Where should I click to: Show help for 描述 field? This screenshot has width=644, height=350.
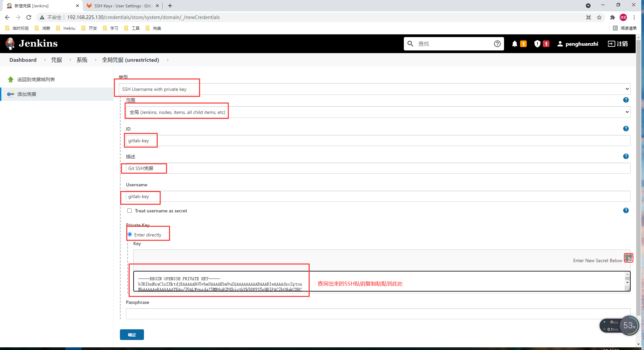click(626, 156)
